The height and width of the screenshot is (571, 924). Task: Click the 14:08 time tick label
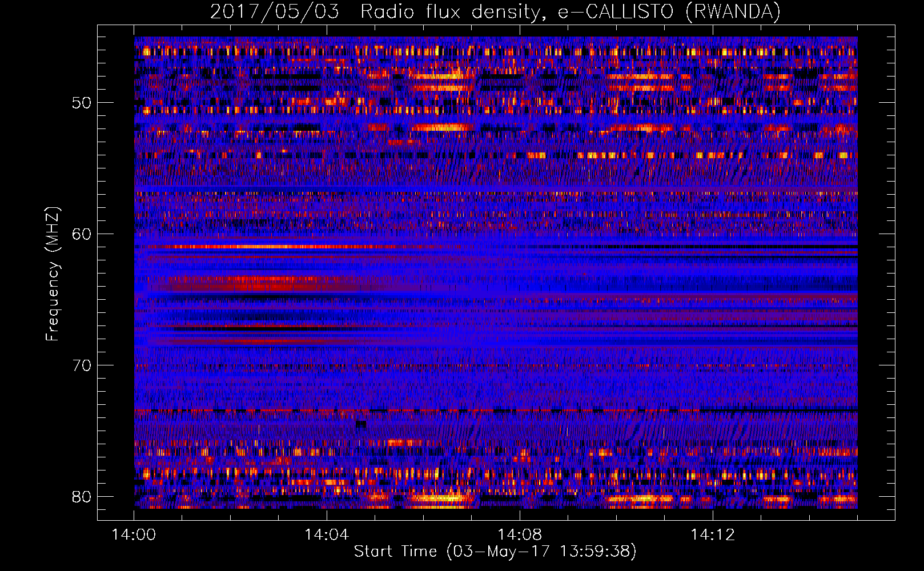click(520, 535)
